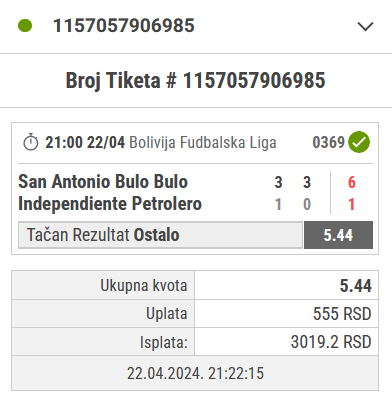Collapse the ticket with the chevron arrow

click(x=365, y=26)
